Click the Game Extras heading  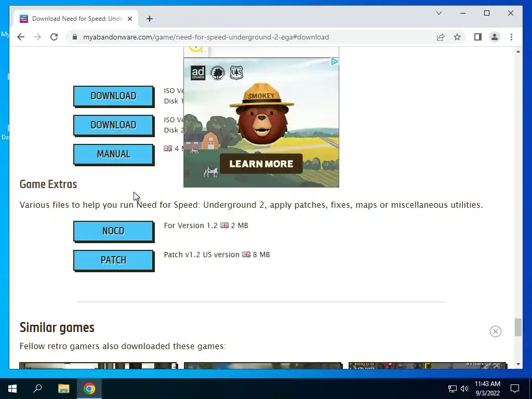tap(48, 184)
